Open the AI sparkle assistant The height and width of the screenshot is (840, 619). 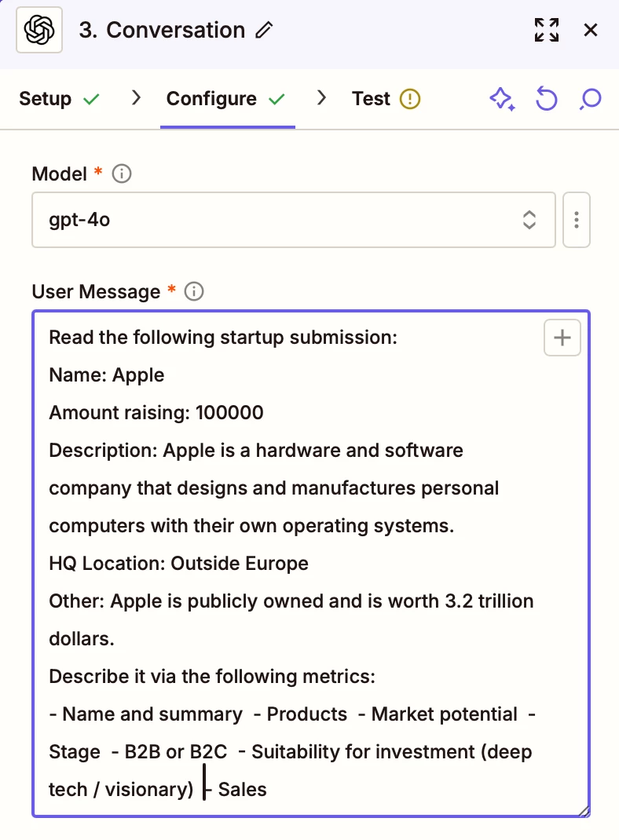[x=502, y=99]
